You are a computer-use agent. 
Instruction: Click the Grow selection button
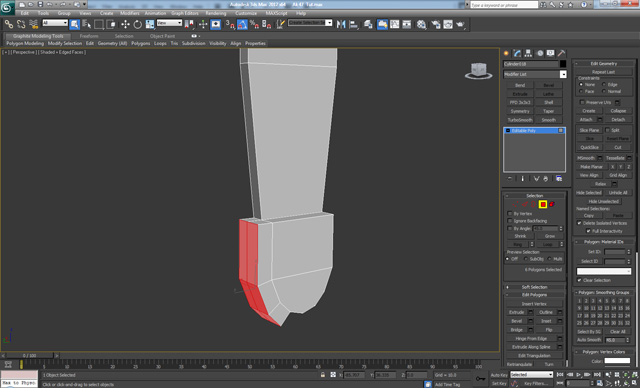(549, 236)
